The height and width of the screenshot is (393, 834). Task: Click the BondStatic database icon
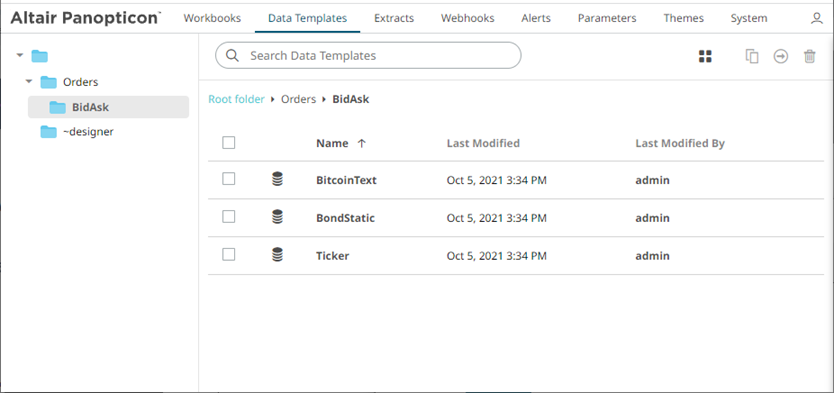tap(277, 217)
